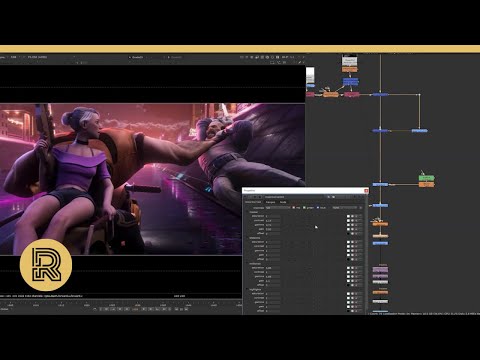Open playback loop mode icon
Screen dimensions: 480x360
click(x=94, y=309)
